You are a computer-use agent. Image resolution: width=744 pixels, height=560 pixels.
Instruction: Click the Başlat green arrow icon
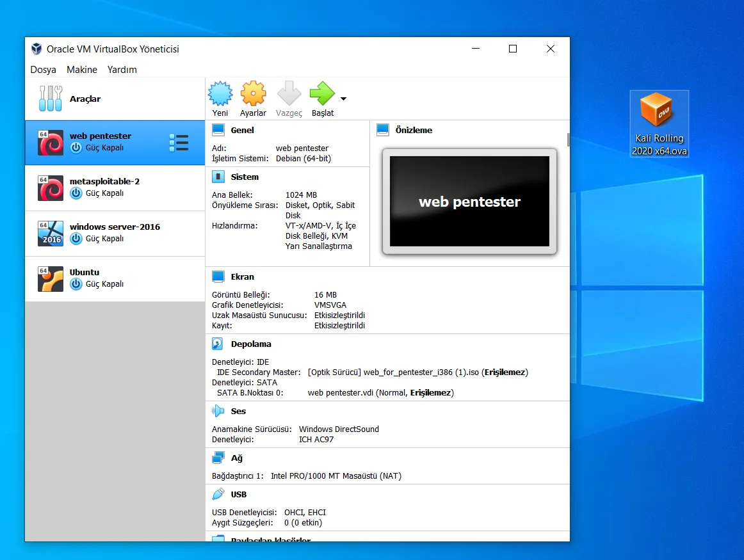[x=322, y=93]
